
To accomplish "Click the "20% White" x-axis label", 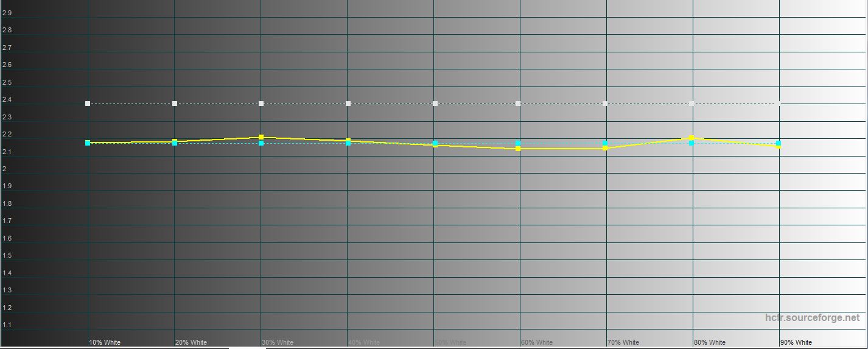I will [191, 342].
